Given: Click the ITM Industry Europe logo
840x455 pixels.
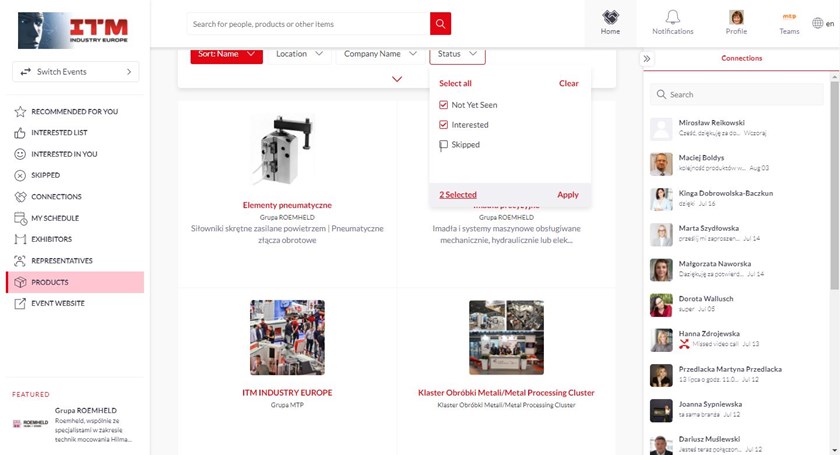Looking at the screenshot, I should [x=73, y=28].
